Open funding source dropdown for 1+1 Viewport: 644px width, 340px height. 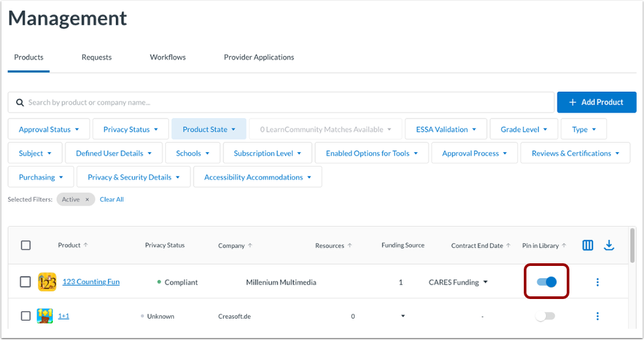403,316
